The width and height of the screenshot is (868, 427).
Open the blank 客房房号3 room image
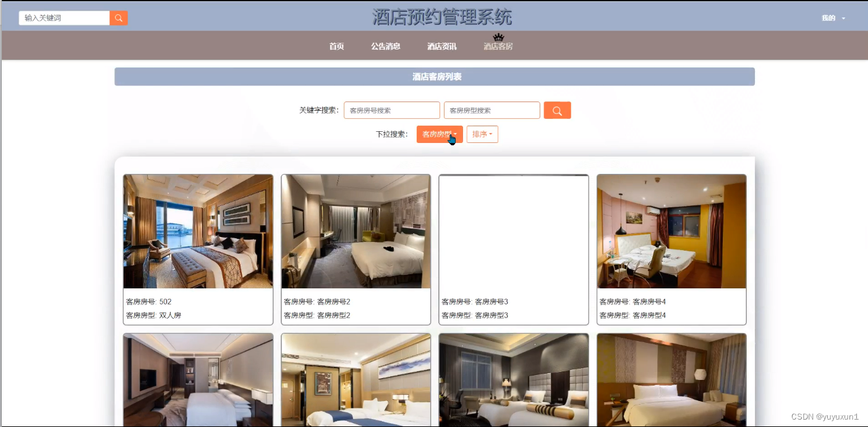point(514,231)
